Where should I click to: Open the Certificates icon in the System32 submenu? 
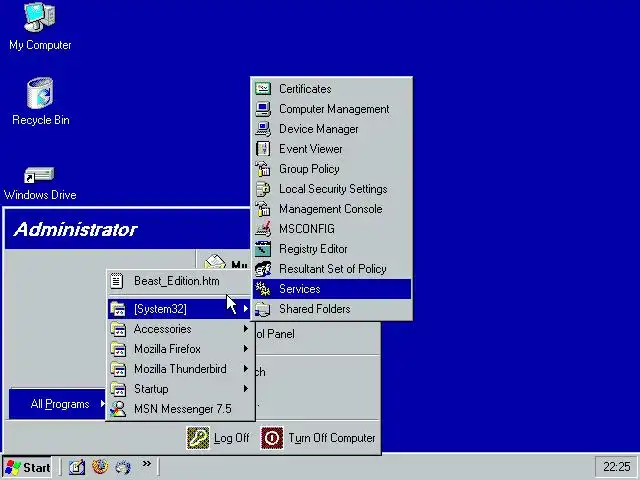[263, 89]
